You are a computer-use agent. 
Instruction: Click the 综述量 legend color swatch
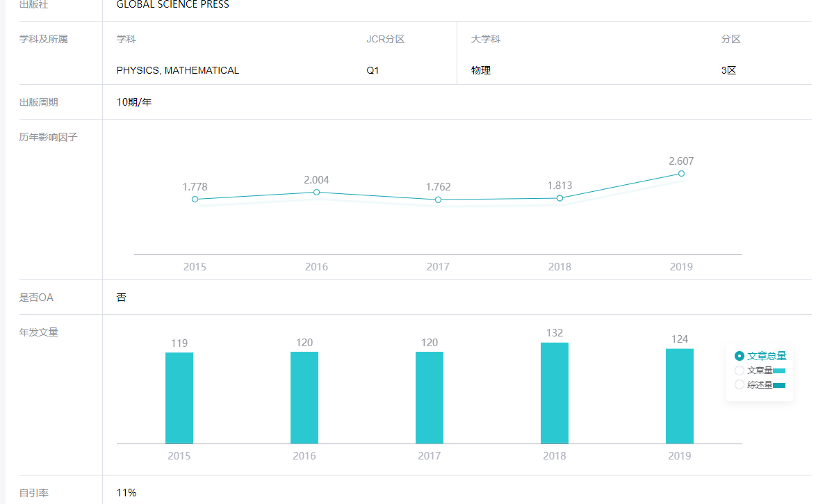click(779, 385)
